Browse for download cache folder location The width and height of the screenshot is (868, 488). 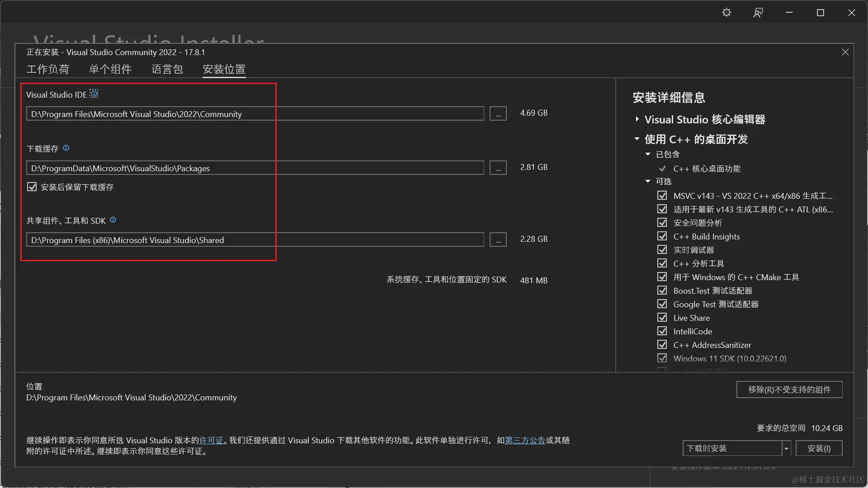[498, 168]
